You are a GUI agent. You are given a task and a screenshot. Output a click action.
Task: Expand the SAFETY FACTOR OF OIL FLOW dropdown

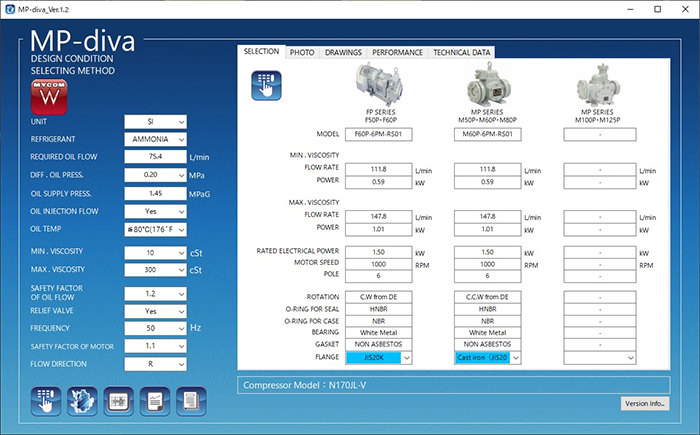tap(155, 293)
